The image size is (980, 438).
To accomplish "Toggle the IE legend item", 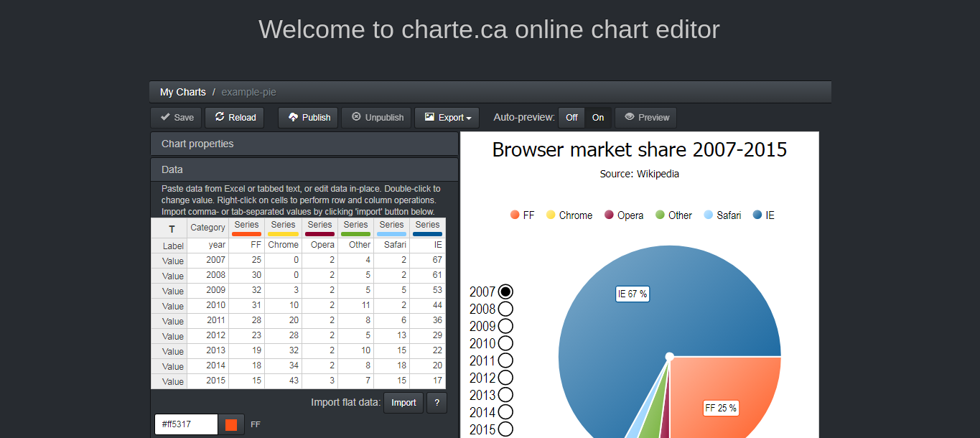I will (764, 215).
